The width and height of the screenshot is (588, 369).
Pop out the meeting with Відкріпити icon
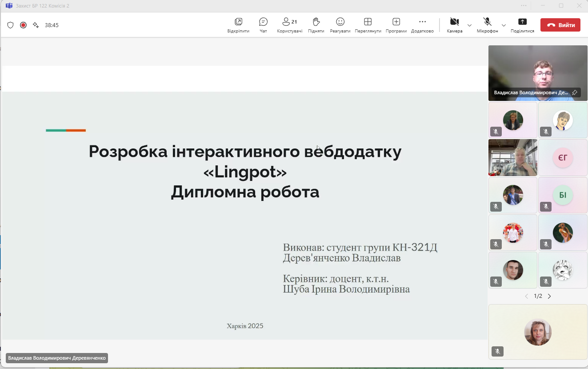(x=238, y=25)
